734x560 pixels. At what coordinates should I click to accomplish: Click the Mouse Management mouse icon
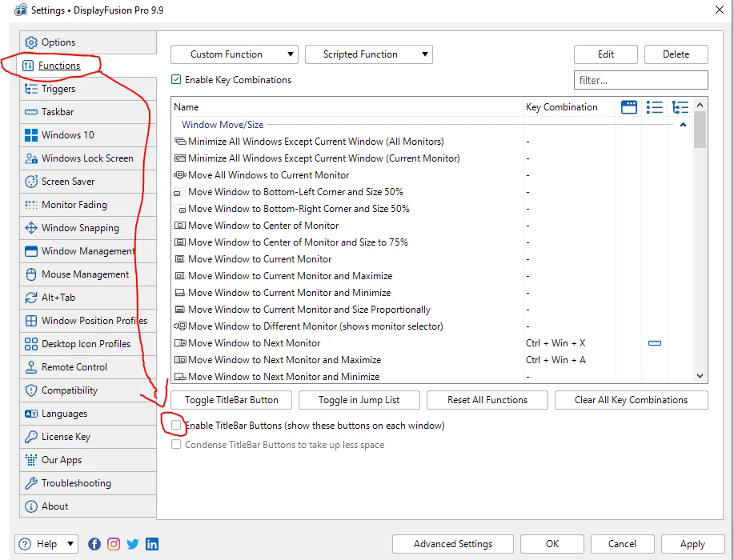pyautogui.click(x=31, y=274)
